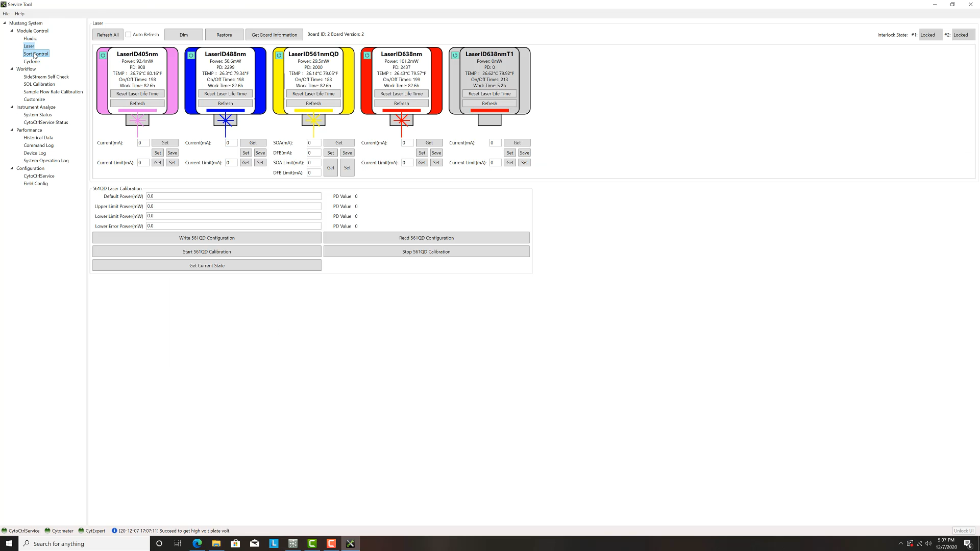Click the LaserID638nm red laser icon
The height and width of the screenshot is (551, 980).
point(401,120)
